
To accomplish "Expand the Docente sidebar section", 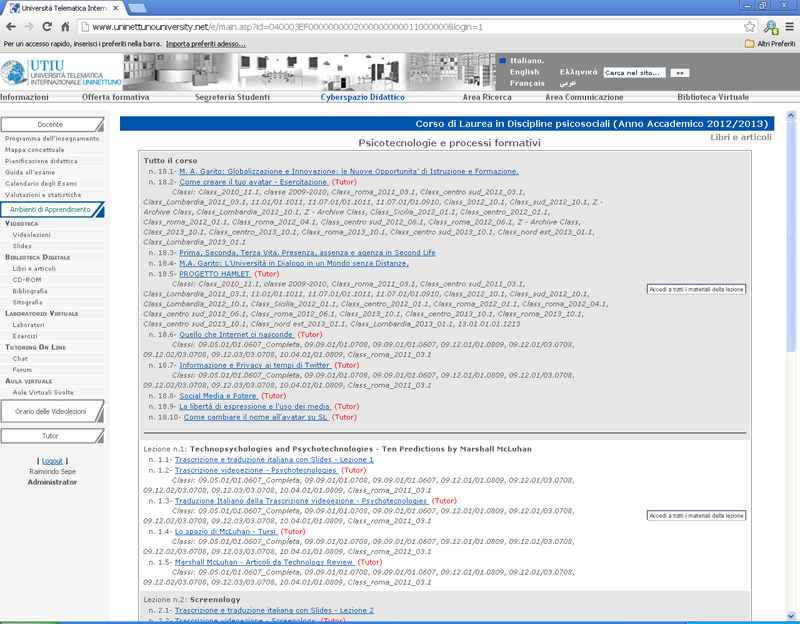I will point(50,124).
